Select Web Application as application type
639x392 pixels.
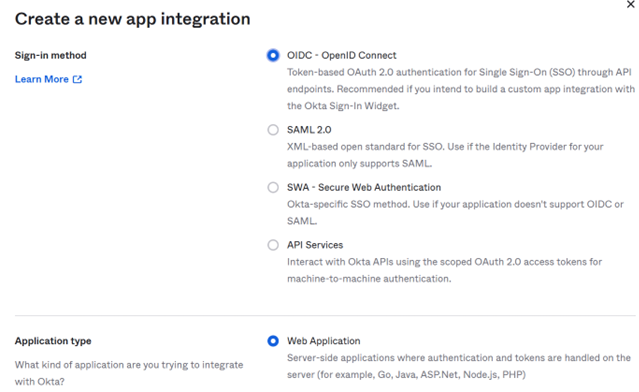click(273, 341)
